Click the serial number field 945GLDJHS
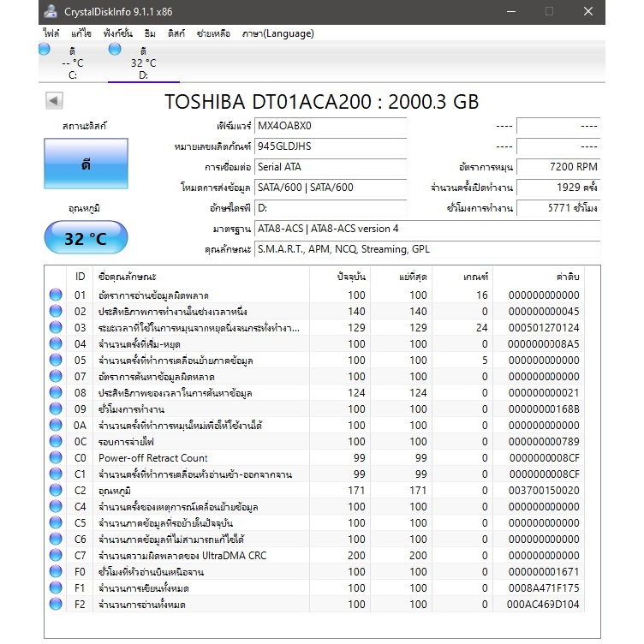This screenshot has width=644, height=644. point(330,146)
